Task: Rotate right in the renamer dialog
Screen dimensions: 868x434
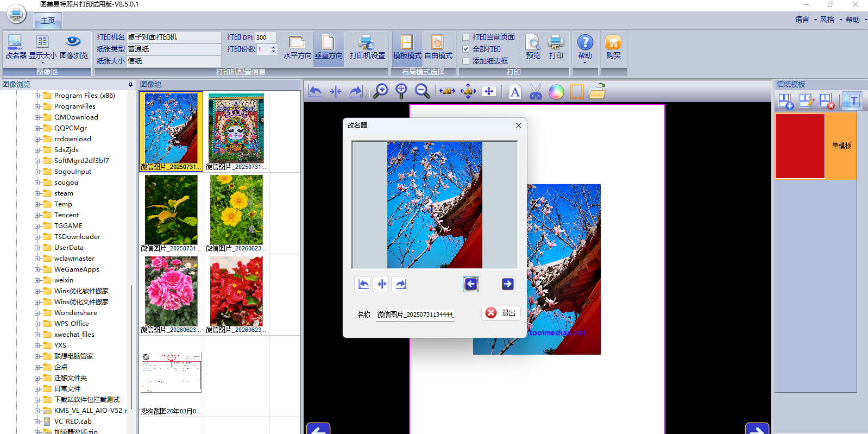Action: (400, 284)
